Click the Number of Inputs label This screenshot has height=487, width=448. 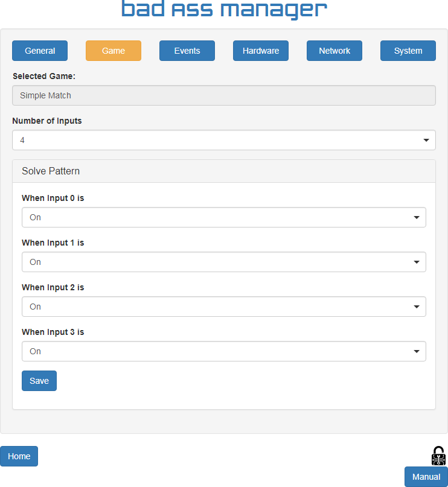tap(47, 121)
